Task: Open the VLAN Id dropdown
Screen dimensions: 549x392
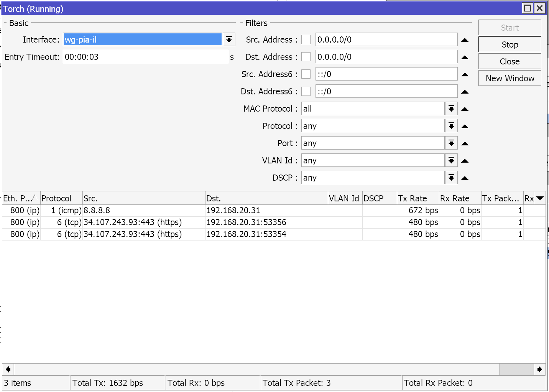Action: coord(451,160)
